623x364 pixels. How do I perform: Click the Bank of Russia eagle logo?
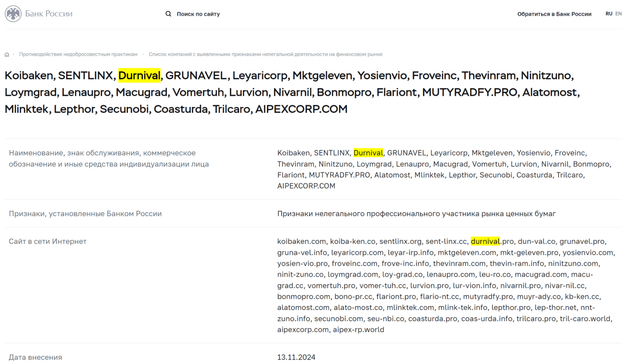click(x=13, y=14)
